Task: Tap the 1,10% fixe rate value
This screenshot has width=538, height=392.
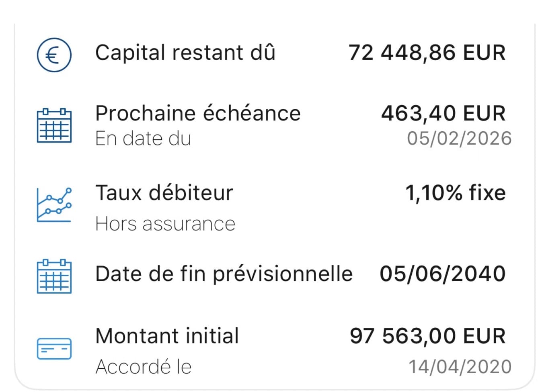Action: pyautogui.click(x=455, y=193)
